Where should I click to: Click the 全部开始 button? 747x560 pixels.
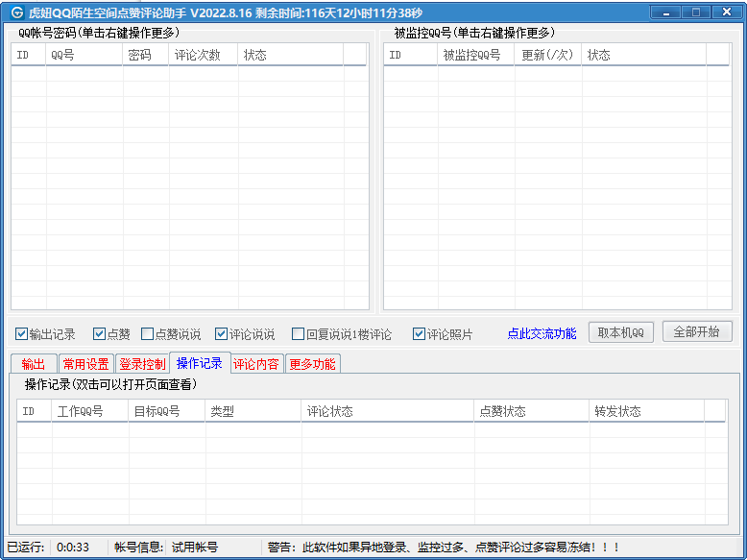click(x=697, y=331)
